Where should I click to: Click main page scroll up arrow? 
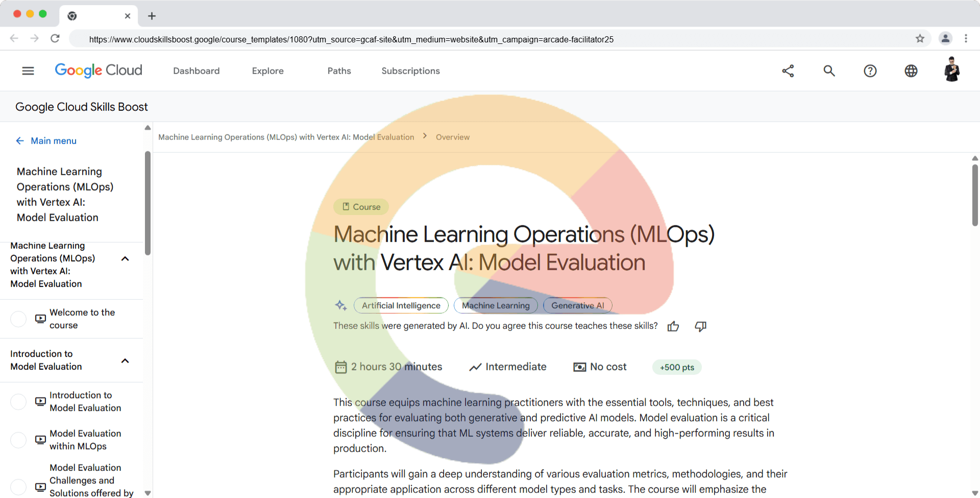coord(975,158)
